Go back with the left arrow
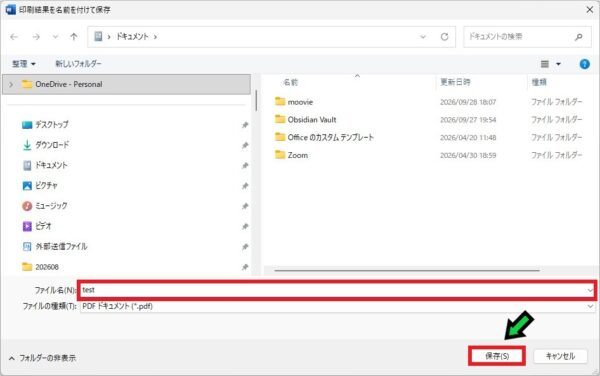Viewport: 600px width, 376px height. (x=14, y=37)
